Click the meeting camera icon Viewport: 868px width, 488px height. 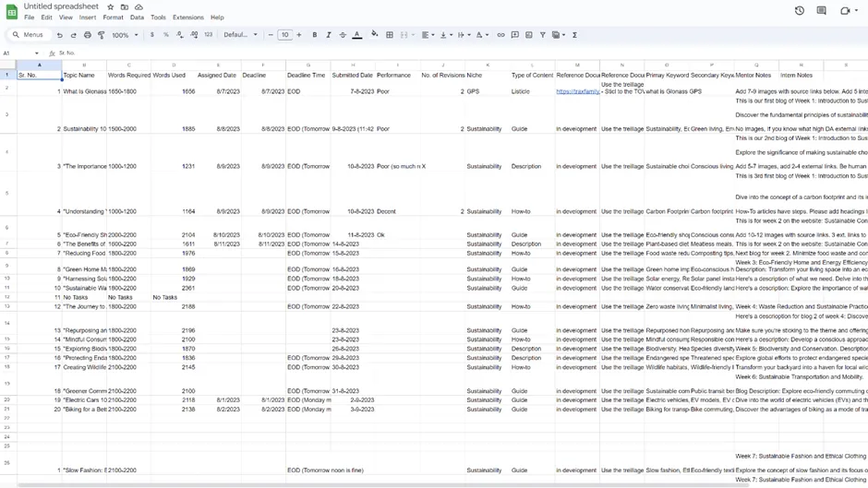click(845, 10)
